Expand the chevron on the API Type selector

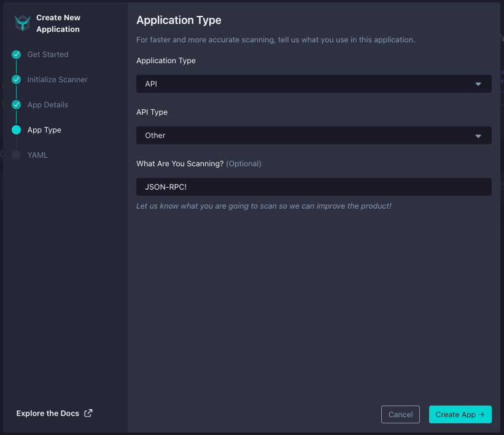[478, 135]
